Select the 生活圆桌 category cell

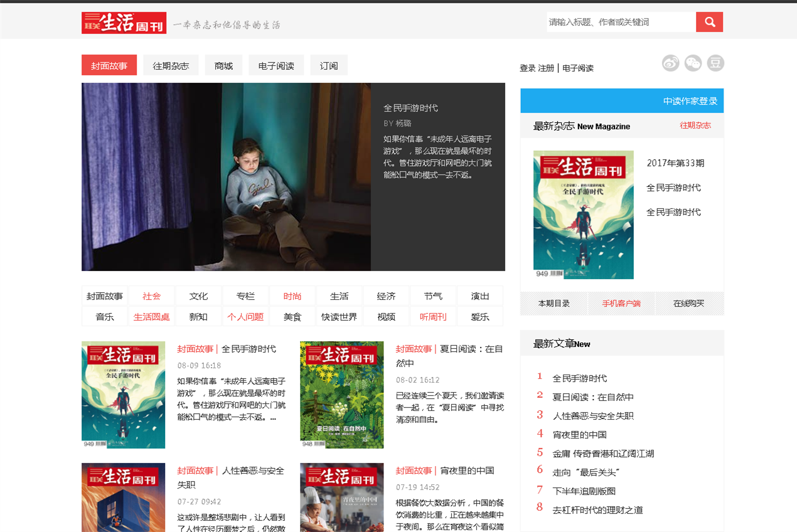152,317
